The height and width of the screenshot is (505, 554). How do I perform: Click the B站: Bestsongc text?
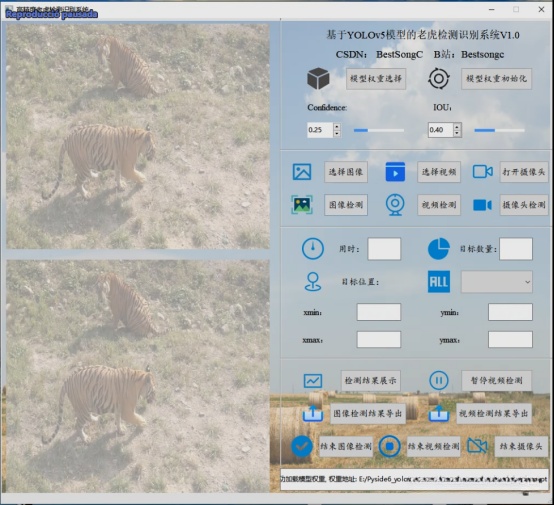pyautogui.click(x=469, y=54)
